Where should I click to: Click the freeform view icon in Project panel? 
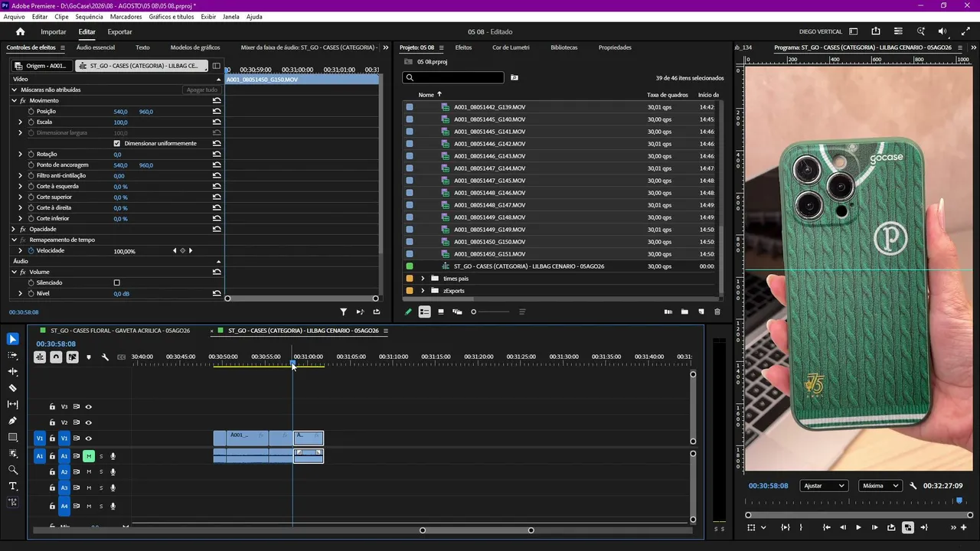point(457,312)
